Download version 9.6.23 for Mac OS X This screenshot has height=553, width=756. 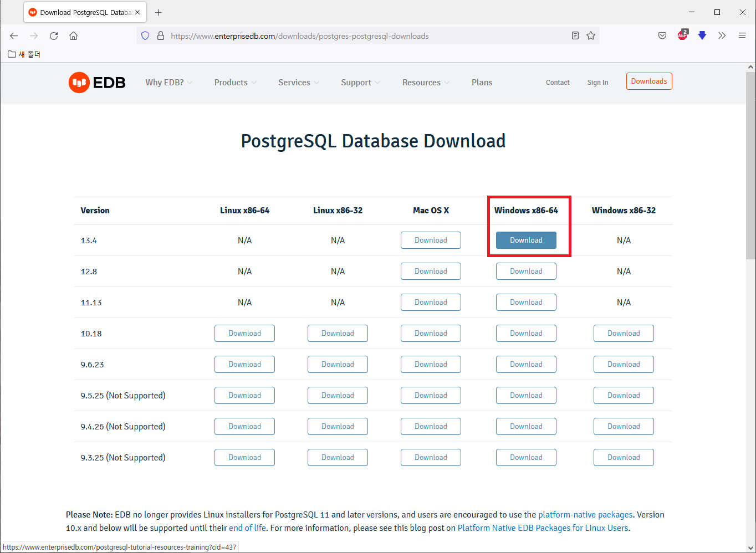tap(431, 365)
